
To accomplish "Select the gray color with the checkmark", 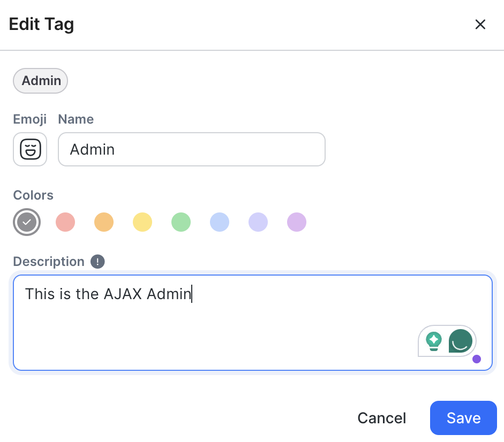I will coord(27,222).
